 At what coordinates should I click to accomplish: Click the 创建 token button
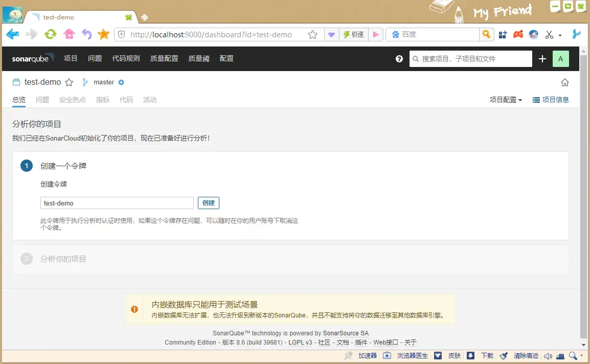click(x=209, y=203)
